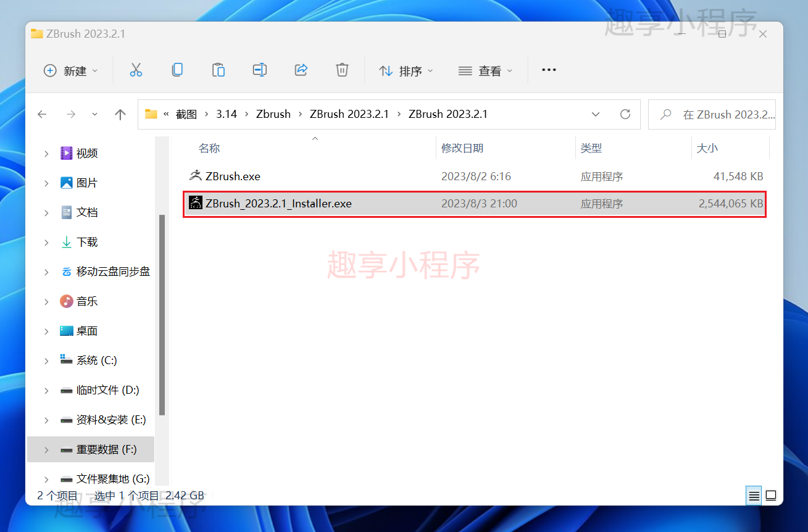Click the 41,548 KB size cell

pos(738,176)
